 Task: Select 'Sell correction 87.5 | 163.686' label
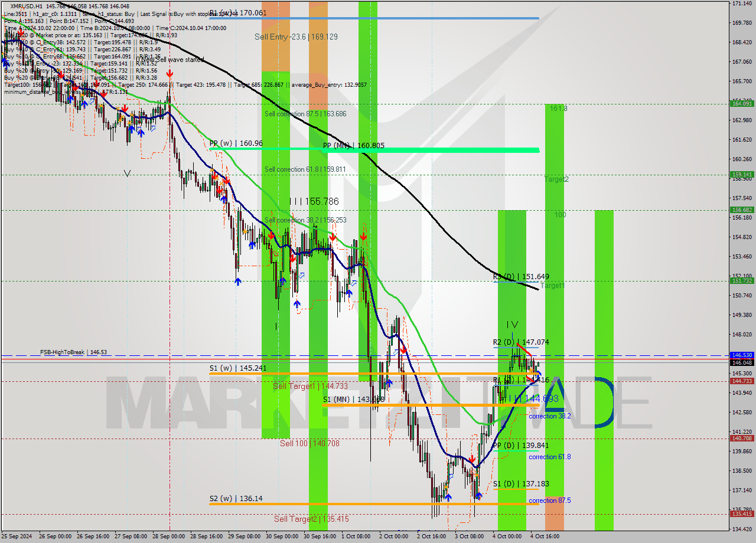click(305, 114)
